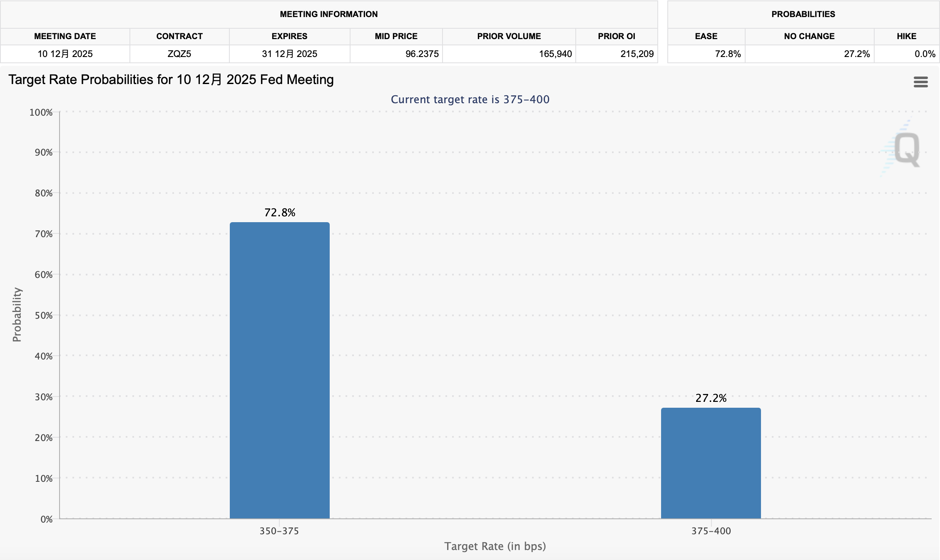
Task: Open the chart hamburger context menu
Action: (920, 82)
